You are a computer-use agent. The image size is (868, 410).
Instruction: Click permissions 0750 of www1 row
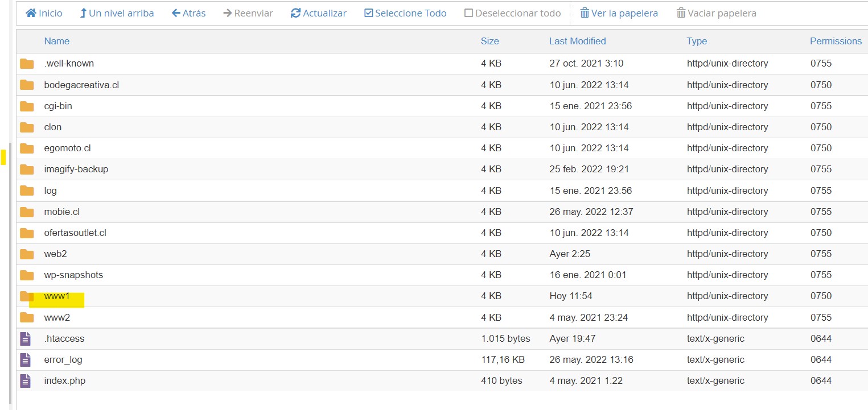[x=821, y=296]
